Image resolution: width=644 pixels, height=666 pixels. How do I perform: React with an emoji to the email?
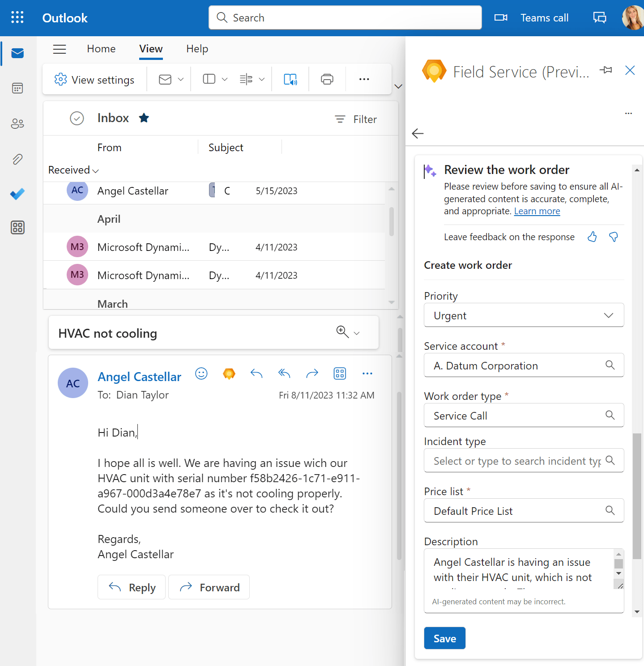pyautogui.click(x=201, y=373)
